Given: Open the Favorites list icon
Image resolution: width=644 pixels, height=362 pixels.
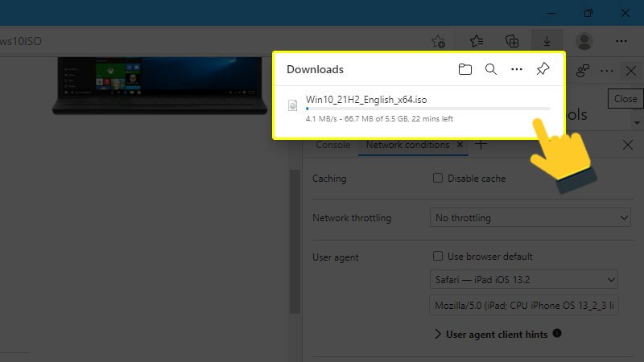Looking at the screenshot, I should 476,41.
